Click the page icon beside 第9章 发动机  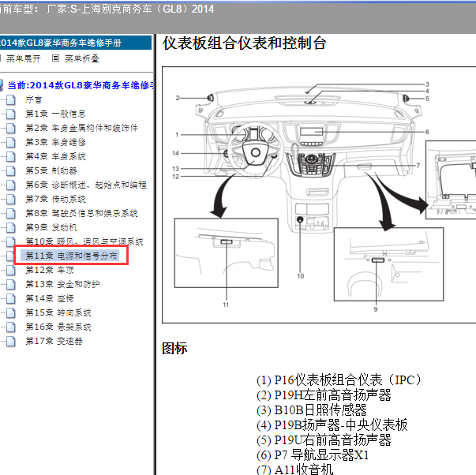[11, 227]
